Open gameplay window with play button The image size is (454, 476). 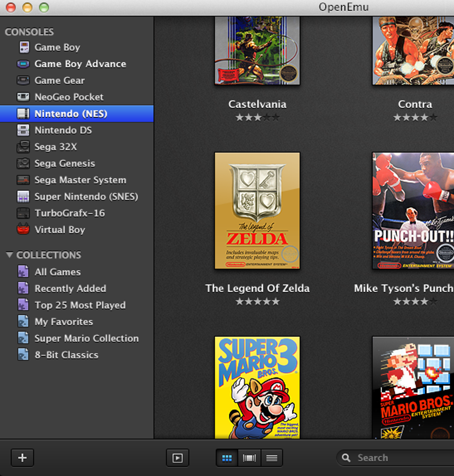178,458
